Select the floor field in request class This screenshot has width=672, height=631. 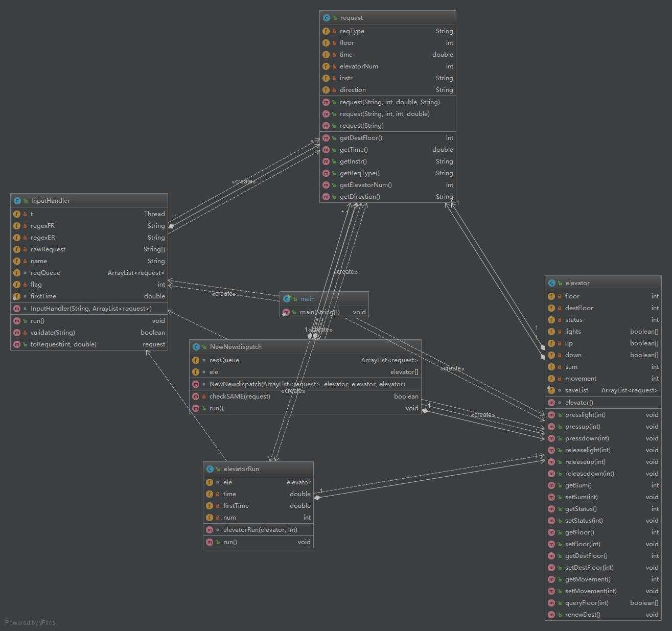[x=388, y=43]
